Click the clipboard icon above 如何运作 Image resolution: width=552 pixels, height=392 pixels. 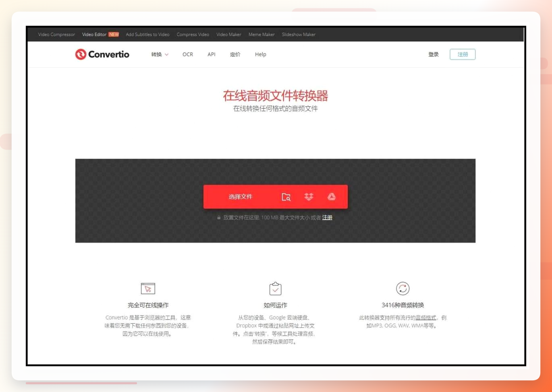coord(275,289)
